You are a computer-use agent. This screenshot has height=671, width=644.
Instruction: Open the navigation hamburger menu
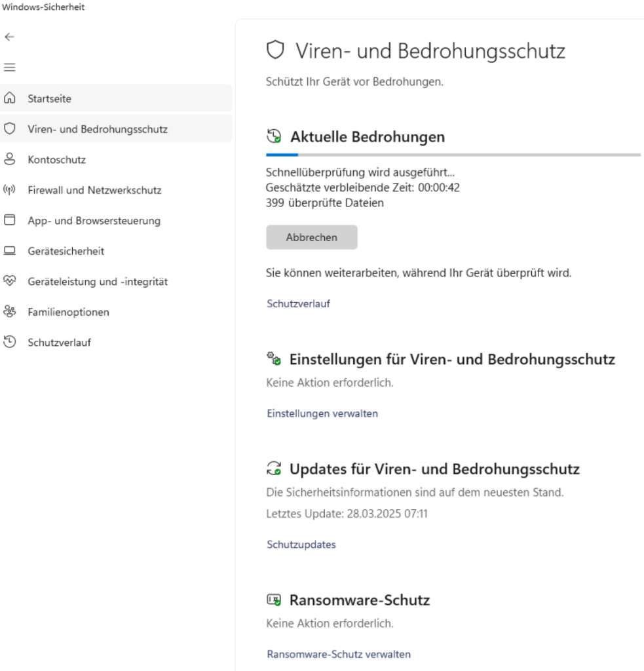(x=9, y=67)
